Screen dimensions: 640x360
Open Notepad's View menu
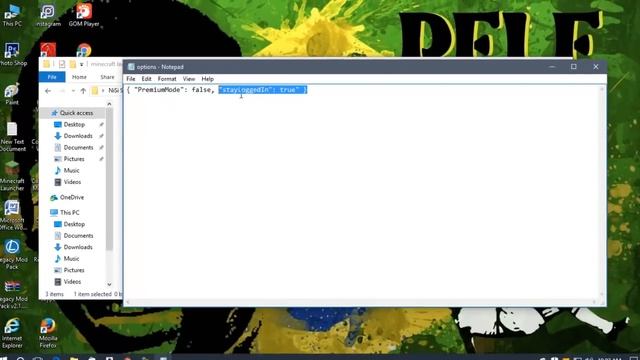coord(189,79)
